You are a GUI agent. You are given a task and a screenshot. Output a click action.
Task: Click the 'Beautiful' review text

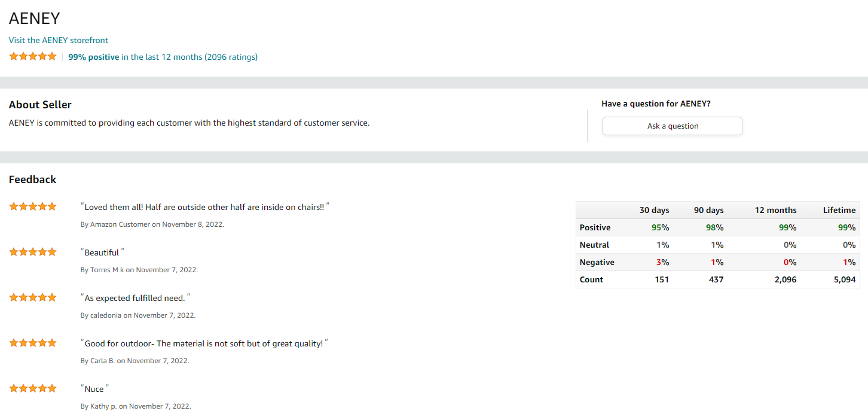click(x=102, y=252)
